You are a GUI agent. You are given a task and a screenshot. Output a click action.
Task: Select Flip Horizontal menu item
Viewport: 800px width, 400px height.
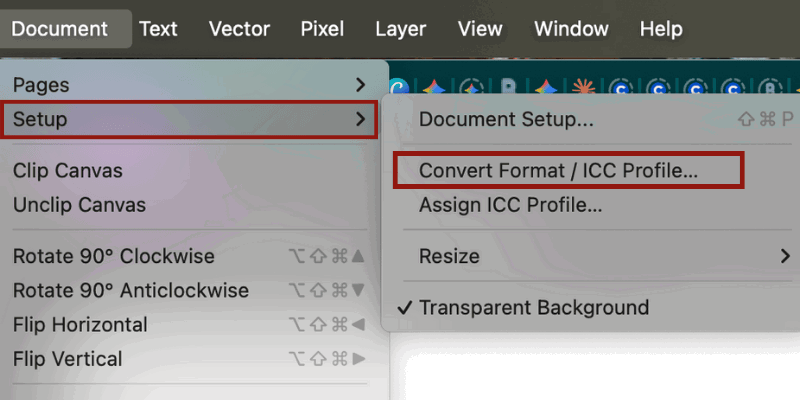(80, 324)
